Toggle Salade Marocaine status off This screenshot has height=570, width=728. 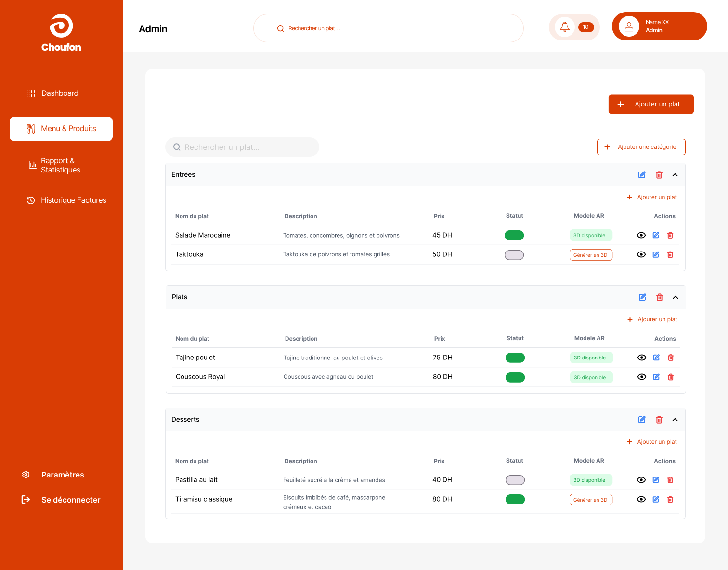click(514, 235)
